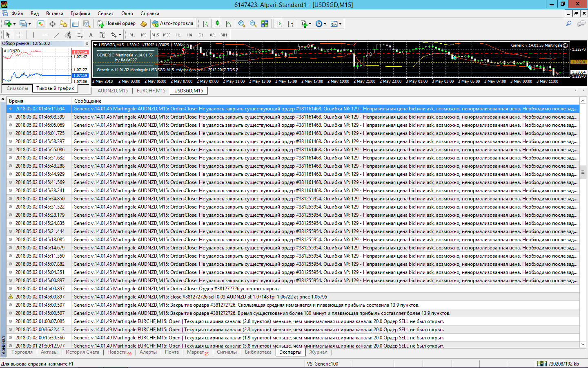
Task: Click the Zoom In magnifier icon
Action: 242,24
